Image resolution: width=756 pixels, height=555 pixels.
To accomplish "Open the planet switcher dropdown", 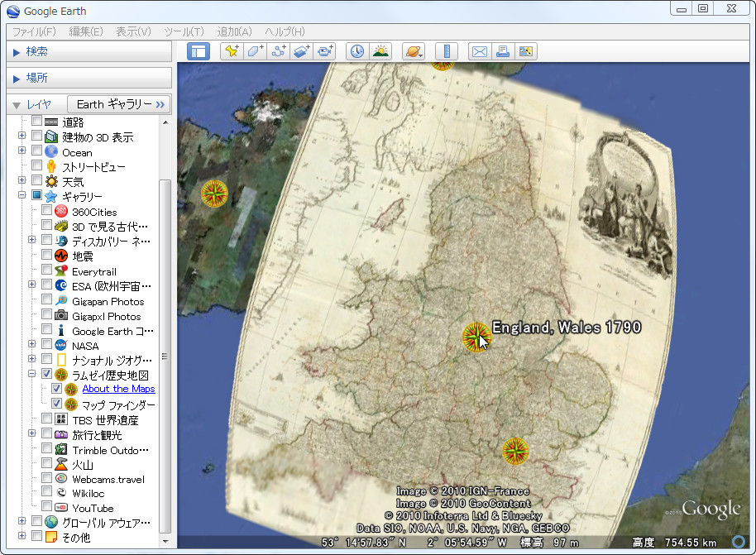I will point(413,51).
